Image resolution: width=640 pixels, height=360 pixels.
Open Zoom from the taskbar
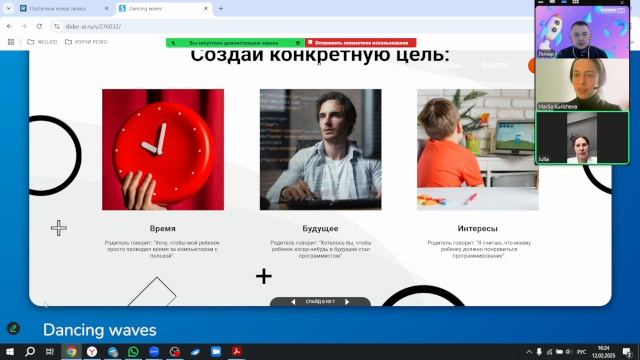[154, 351]
